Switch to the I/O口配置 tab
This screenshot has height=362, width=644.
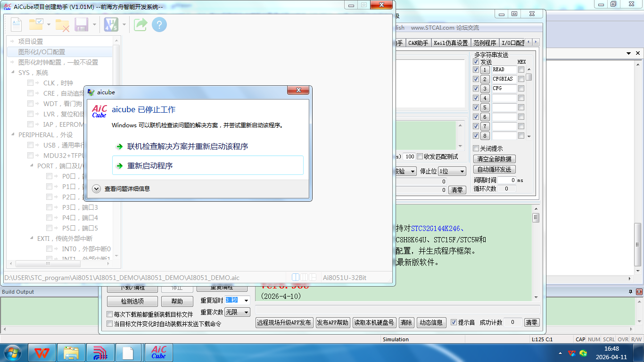point(512,43)
